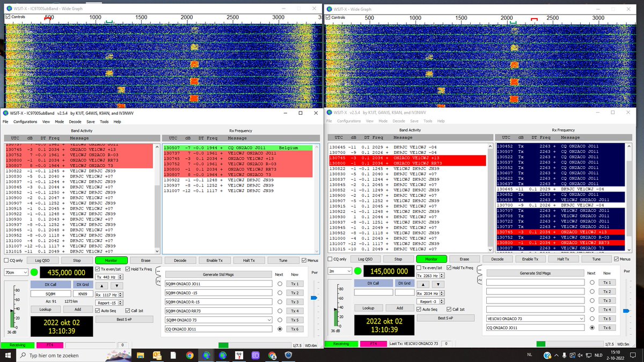
Task: Click Lookup in the left window
Action: click(x=46, y=309)
